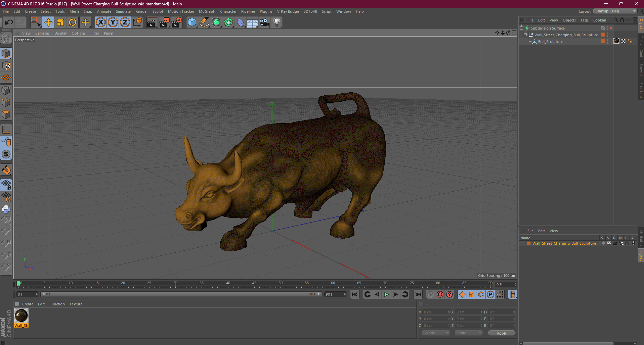644x345 pixels.
Task: Click Make Editable icon in left toolbar
Action: (x=6, y=38)
